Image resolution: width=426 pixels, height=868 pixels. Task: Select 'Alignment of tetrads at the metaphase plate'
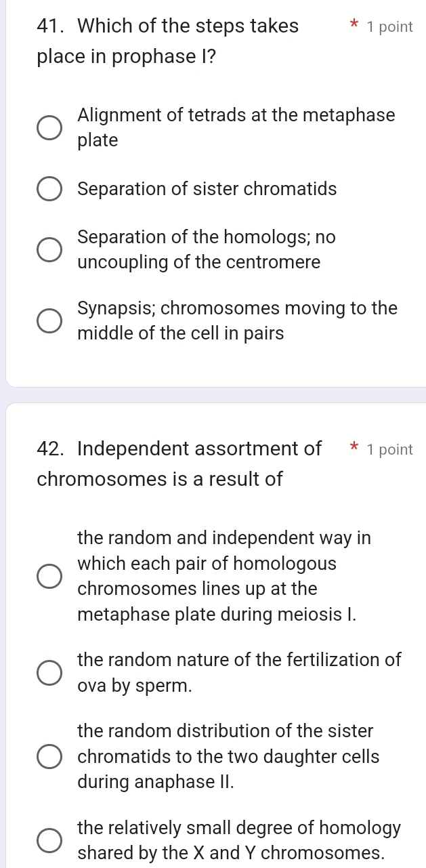pyautogui.click(x=48, y=127)
